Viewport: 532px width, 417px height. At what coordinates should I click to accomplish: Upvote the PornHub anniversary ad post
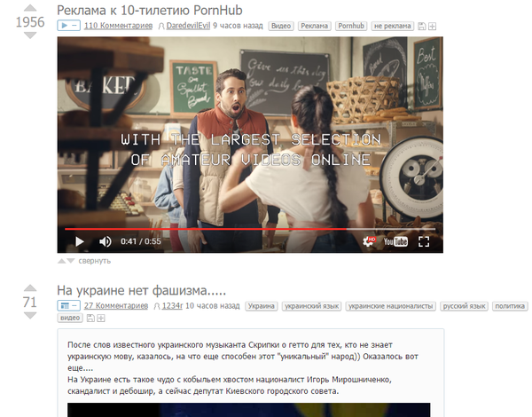(30, 6)
